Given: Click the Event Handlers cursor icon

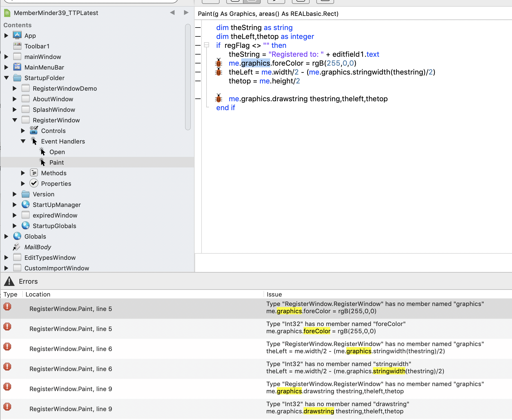Looking at the screenshot, I should point(34,141).
